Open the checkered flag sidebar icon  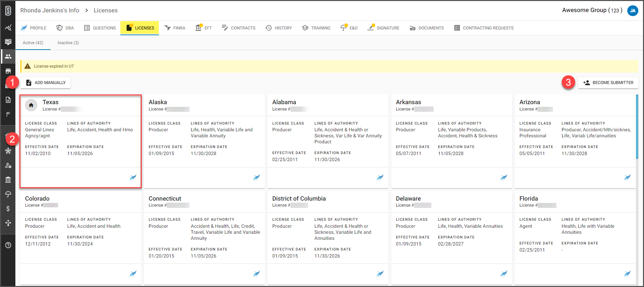pyautogui.click(x=8, y=114)
